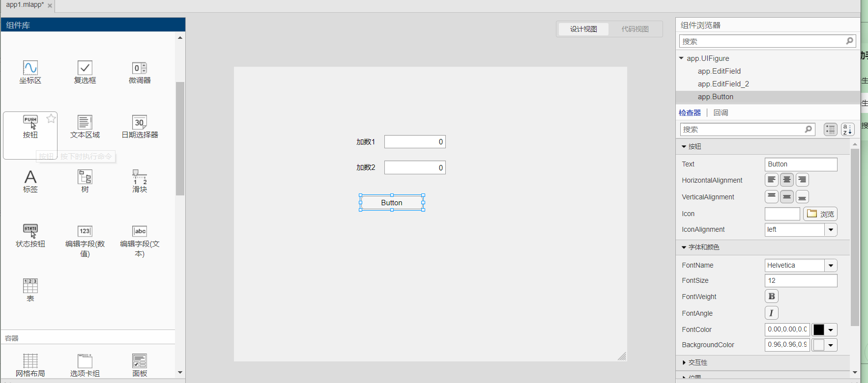Pick the 文本区域 text area component
The image size is (868, 383).
pyautogui.click(x=85, y=127)
